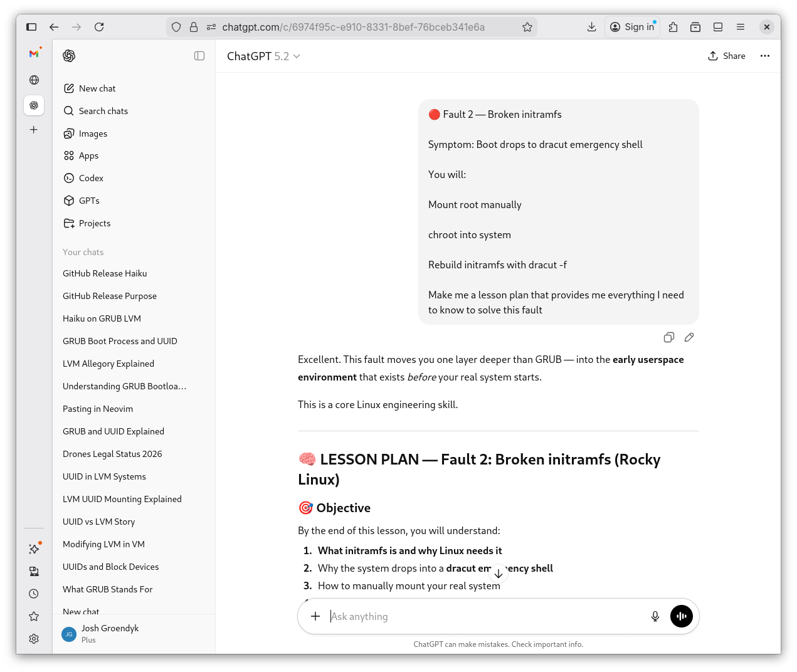Bookmark this page with the star icon
797x672 pixels.
[x=527, y=27]
